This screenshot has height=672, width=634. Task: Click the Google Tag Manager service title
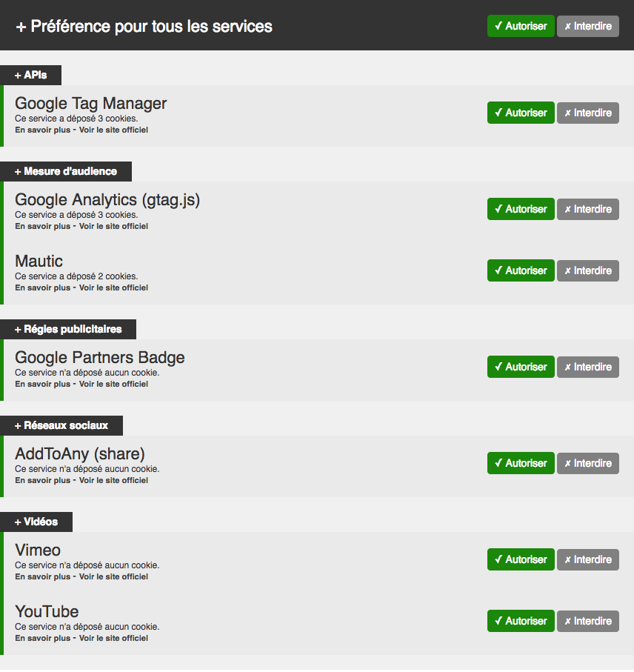(x=91, y=103)
